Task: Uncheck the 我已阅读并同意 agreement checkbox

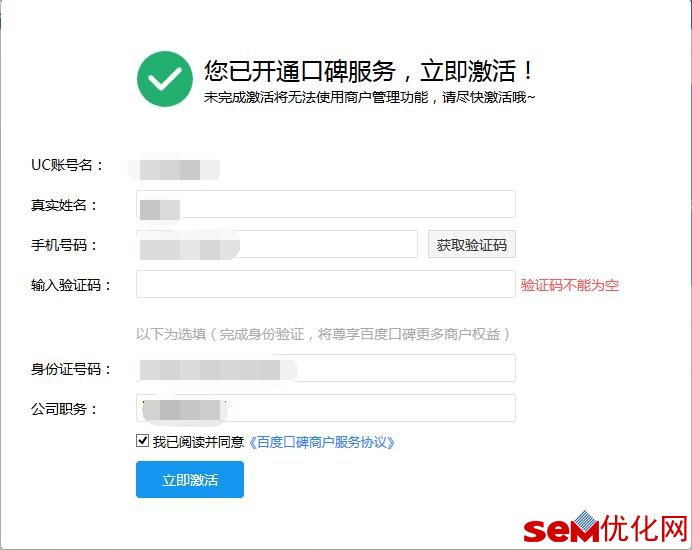Action: [x=142, y=441]
